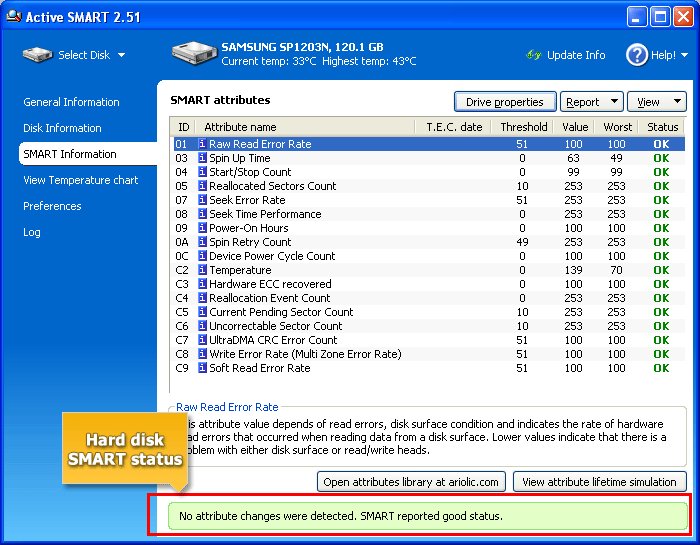Click info icon beside Raw Read Error Rate
The width and height of the screenshot is (700, 545).
tap(202, 144)
